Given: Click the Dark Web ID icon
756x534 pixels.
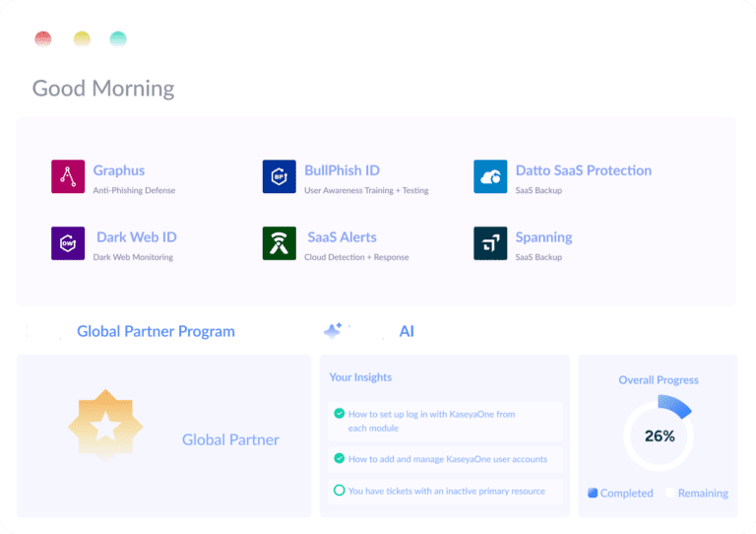Looking at the screenshot, I should point(68,243).
